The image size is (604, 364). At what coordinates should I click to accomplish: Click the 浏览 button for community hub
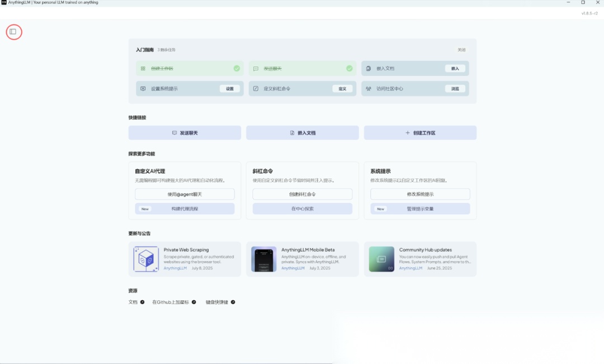[x=455, y=88]
